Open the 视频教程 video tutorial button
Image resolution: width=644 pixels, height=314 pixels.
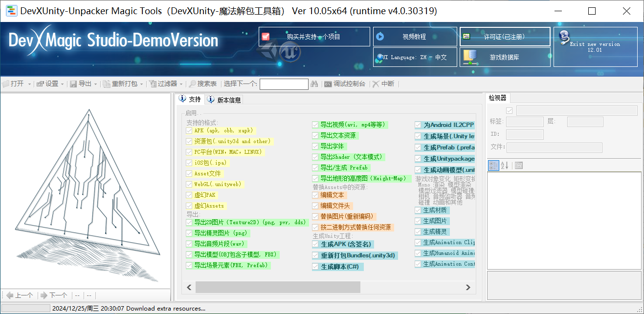coord(415,37)
